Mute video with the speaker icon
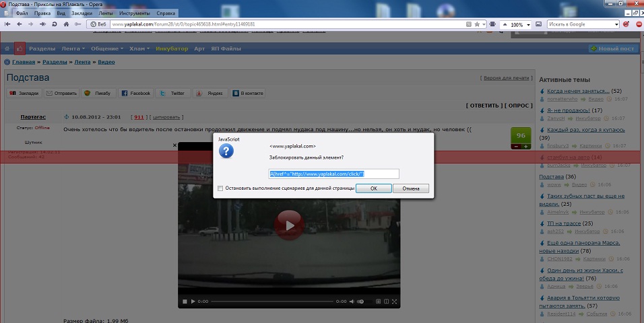 point(352,301)
